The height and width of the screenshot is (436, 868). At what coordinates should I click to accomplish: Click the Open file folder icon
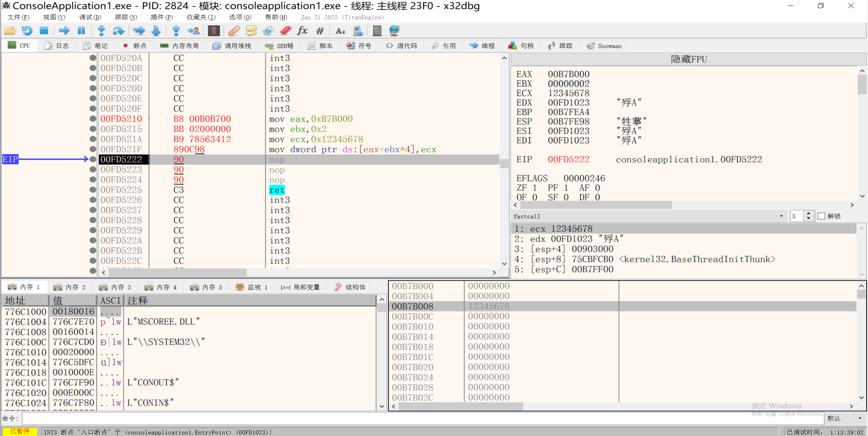(10, 31)
